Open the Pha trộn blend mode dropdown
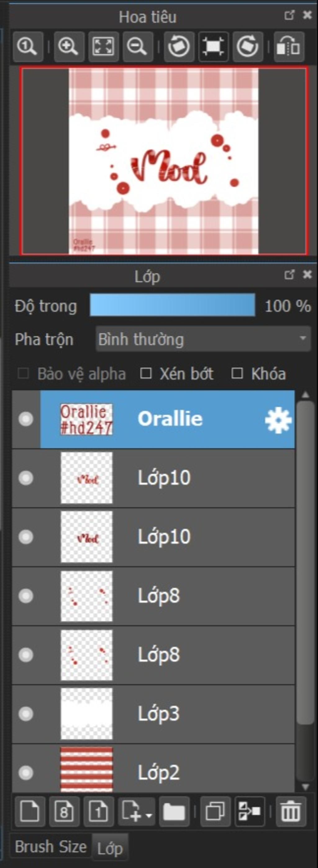Image resolution: width=318 pixels, height=868 pixels. click(x=203, y=339)
